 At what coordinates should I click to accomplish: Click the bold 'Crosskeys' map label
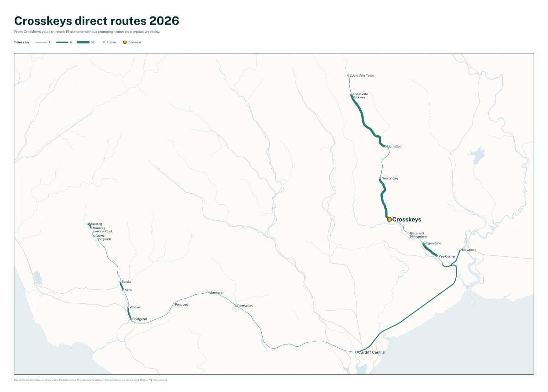pyautogui.click(x=407, y=220)
